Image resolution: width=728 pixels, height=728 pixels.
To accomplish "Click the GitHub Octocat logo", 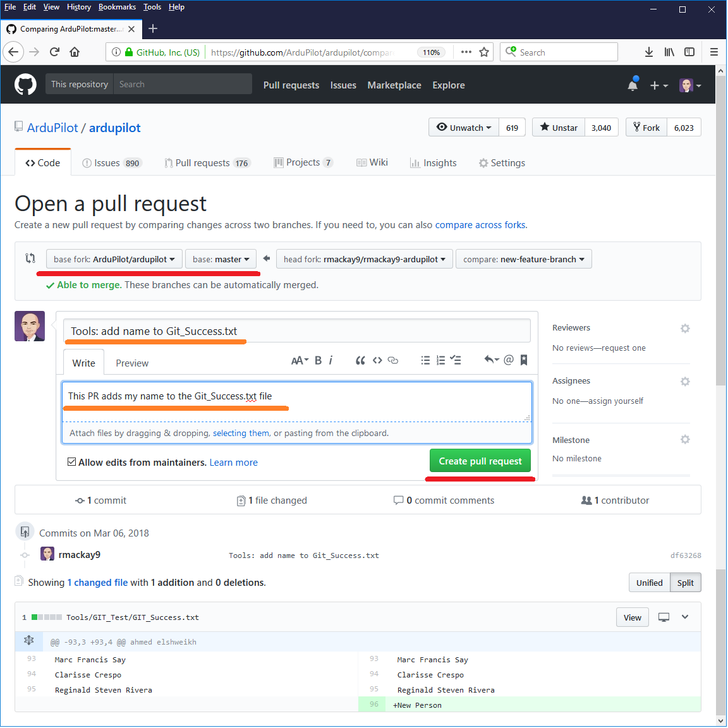I will pyautogui.click(x=25, y=85).
